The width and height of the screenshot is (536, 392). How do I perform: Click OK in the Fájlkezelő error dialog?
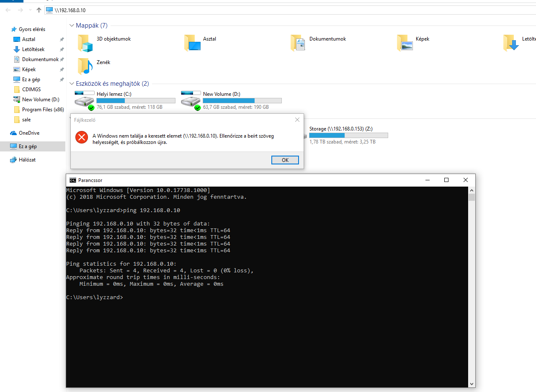(x=285, y=160)
